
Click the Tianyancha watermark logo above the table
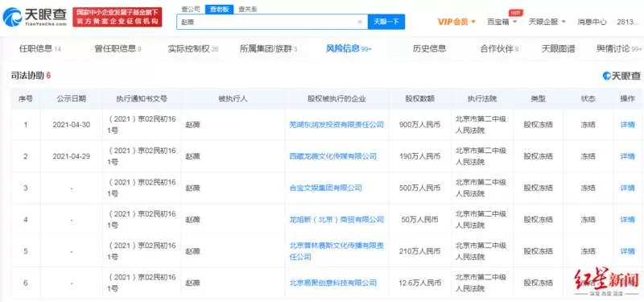(x=621, y=76)
